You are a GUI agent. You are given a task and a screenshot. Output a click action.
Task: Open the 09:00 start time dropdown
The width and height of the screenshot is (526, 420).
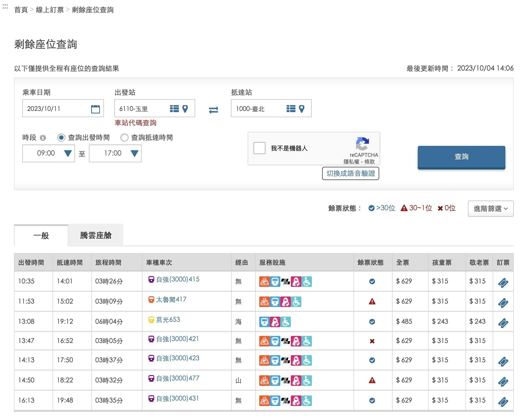tap(49, 153)
